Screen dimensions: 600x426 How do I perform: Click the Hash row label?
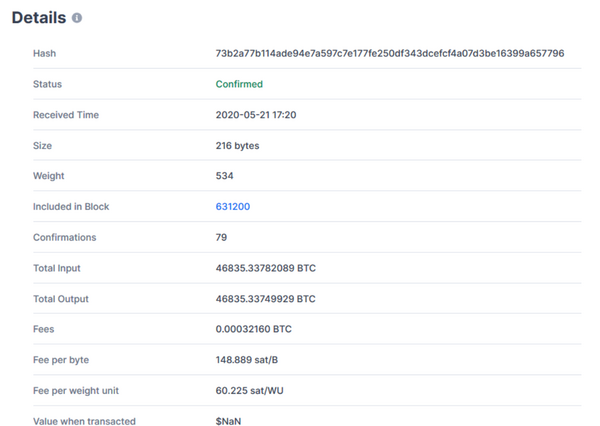pos(44,54)
